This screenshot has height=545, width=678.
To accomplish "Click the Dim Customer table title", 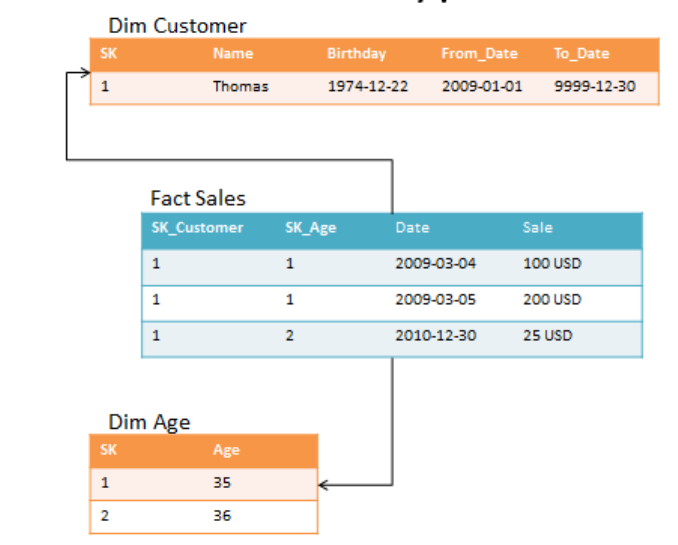I will coord(177,26).
